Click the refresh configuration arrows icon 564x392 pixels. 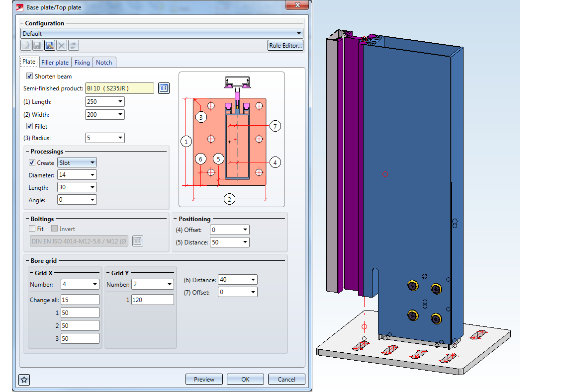click(73, 46)
